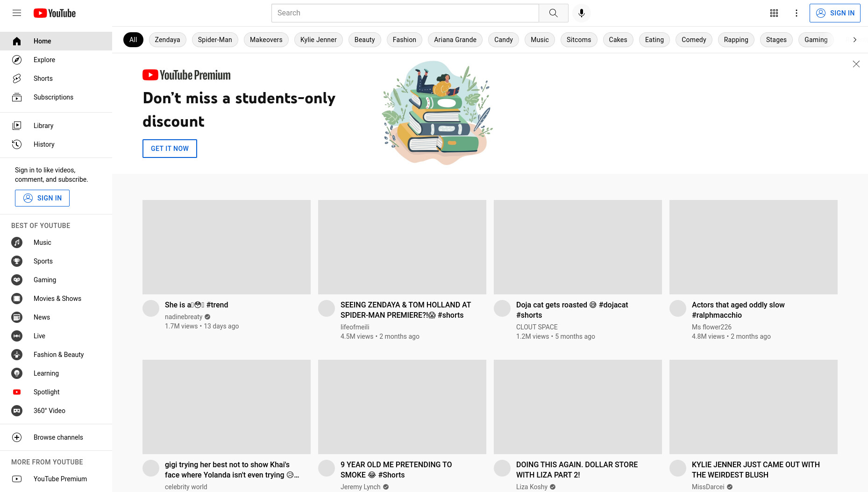Open Shorts from the sidebar
This screenshot has width=868, height=492.
(56, 78)
